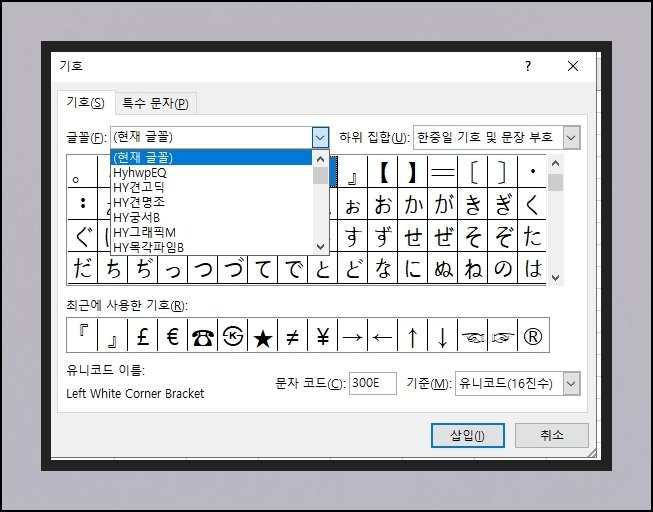653x512 pixels.
Task: Choose hiragana に in the symbol grid
Action: tap(412, 268)
